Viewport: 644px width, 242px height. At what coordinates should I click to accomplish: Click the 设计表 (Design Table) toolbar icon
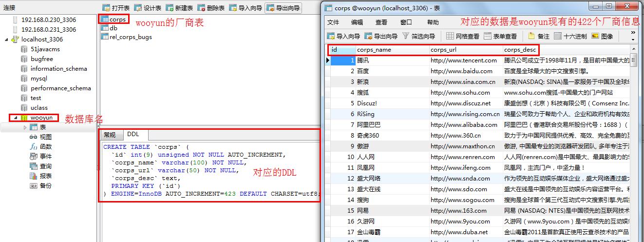tap(148, 8)
